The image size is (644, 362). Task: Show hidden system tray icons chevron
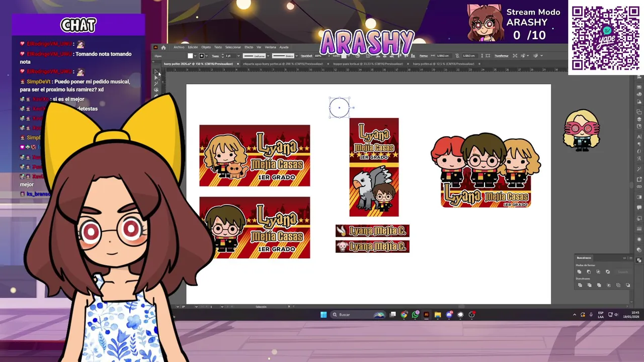point(575,315)
